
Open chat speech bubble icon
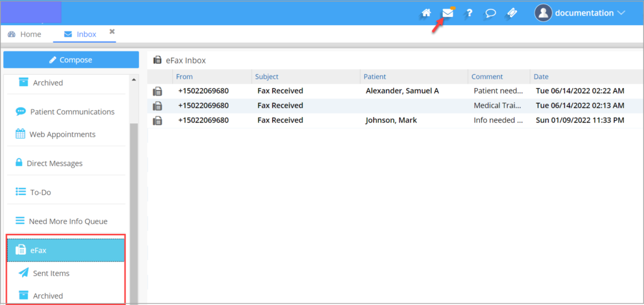coord(491,13)
